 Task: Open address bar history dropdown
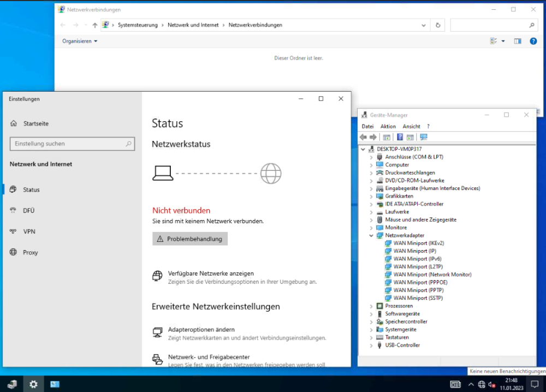click(x=424, y=25)
